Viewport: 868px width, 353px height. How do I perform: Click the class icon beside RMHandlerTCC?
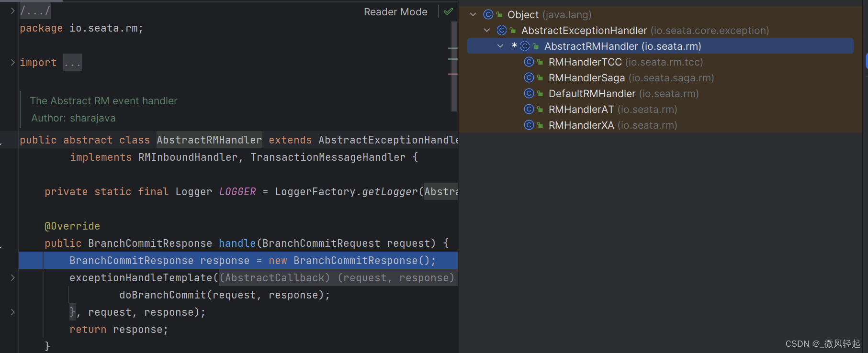pyautogui.click(x=529, y=62)
